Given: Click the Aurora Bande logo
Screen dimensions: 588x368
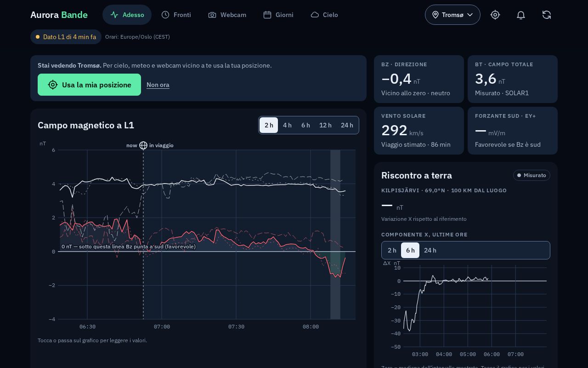Looking at the screenshot, I should click(x=59, y=15).
